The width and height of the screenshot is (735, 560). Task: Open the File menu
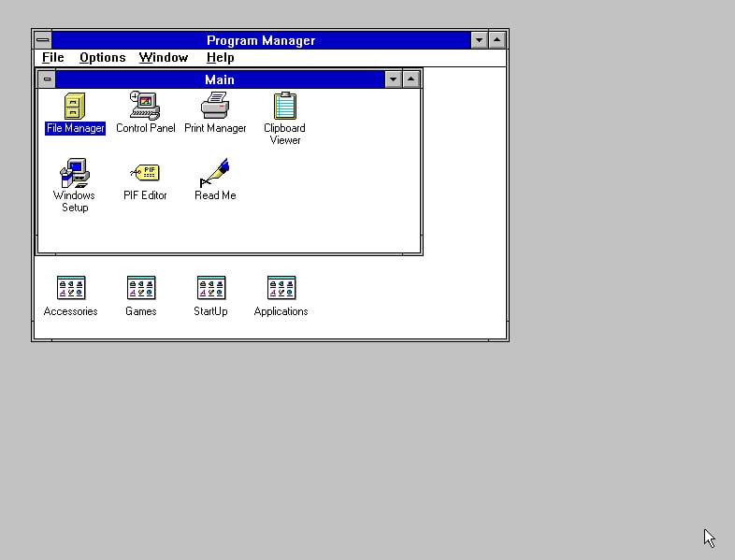[x=53, y=58]
